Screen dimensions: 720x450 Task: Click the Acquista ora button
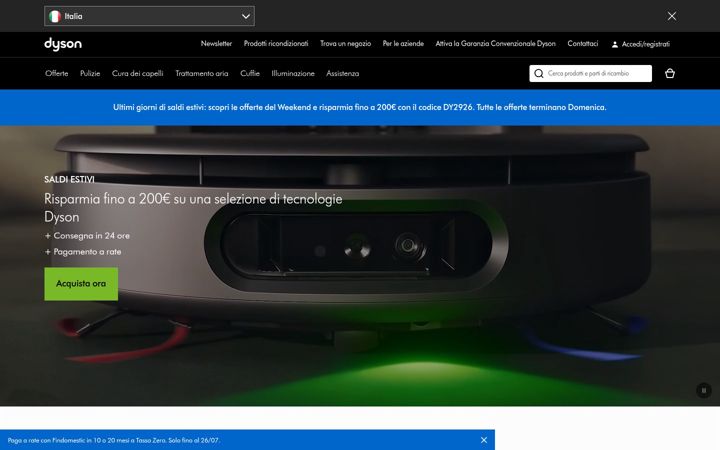[x=81, y=284]
